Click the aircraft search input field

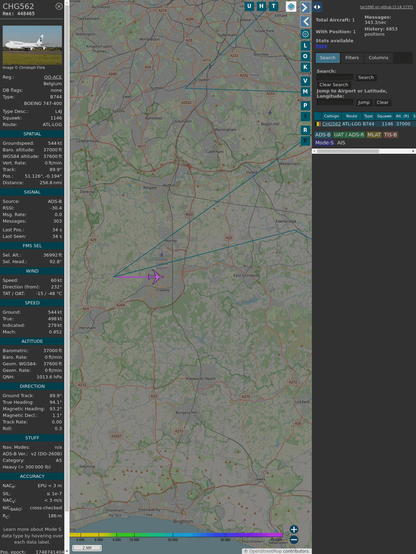tap(335, 77)
